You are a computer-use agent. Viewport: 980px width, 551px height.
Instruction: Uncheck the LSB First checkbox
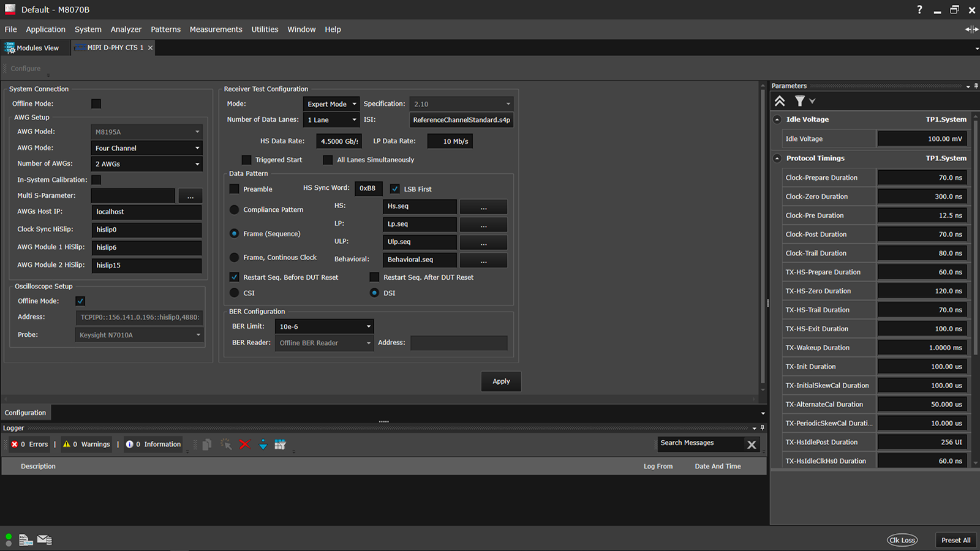(x=395, y=189)
